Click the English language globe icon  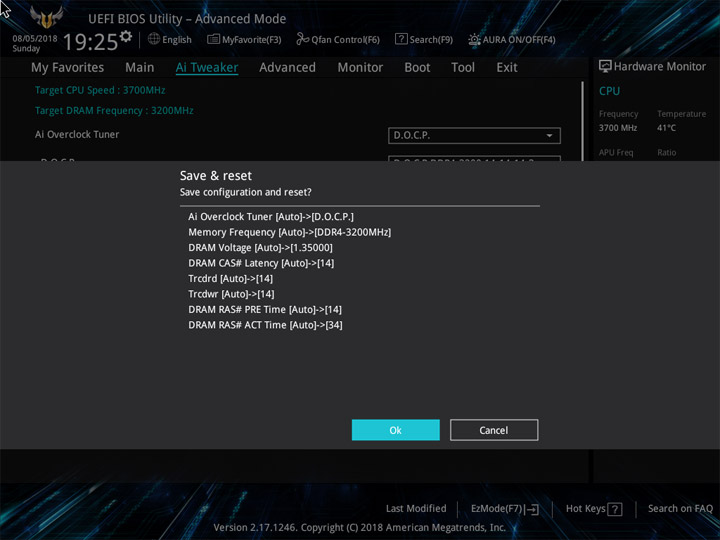click(154, 39)
